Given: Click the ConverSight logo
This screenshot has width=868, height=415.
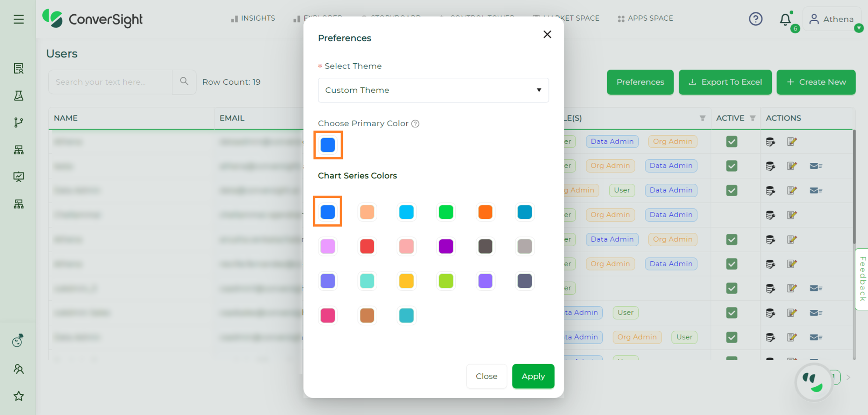Looking at the screenshot, I should (92, 19).
